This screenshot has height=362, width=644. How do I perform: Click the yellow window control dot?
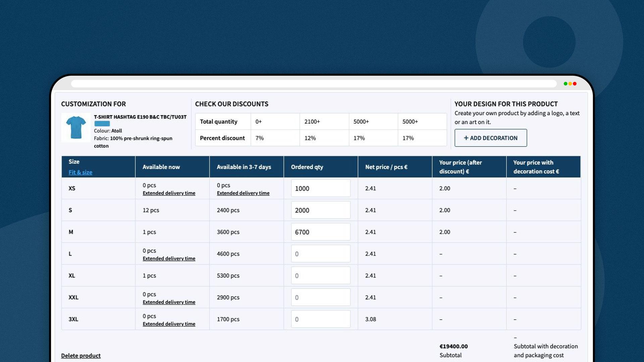tap(570, 83)
